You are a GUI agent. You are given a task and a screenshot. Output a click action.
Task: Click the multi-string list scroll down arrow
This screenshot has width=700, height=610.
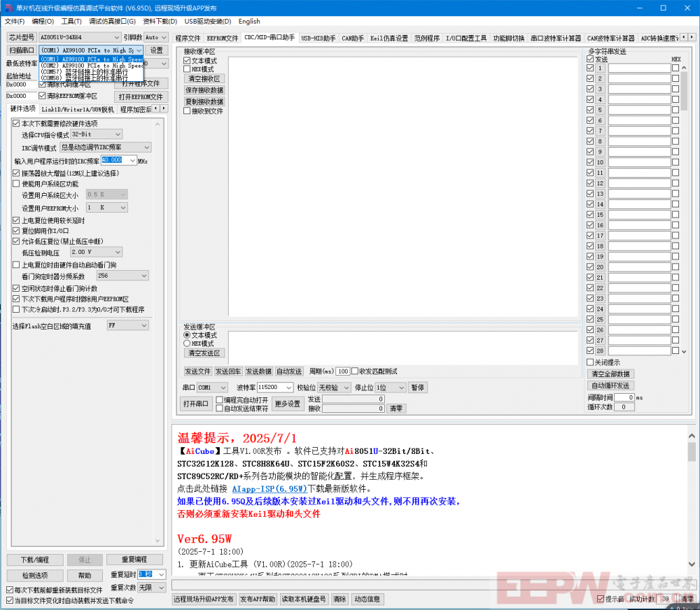(x=684, y=352)
